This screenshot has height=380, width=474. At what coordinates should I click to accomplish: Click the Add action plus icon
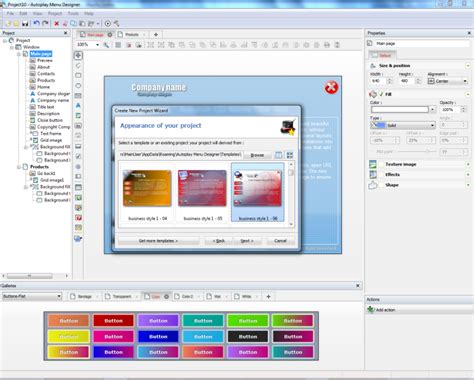tap(370, 310)
